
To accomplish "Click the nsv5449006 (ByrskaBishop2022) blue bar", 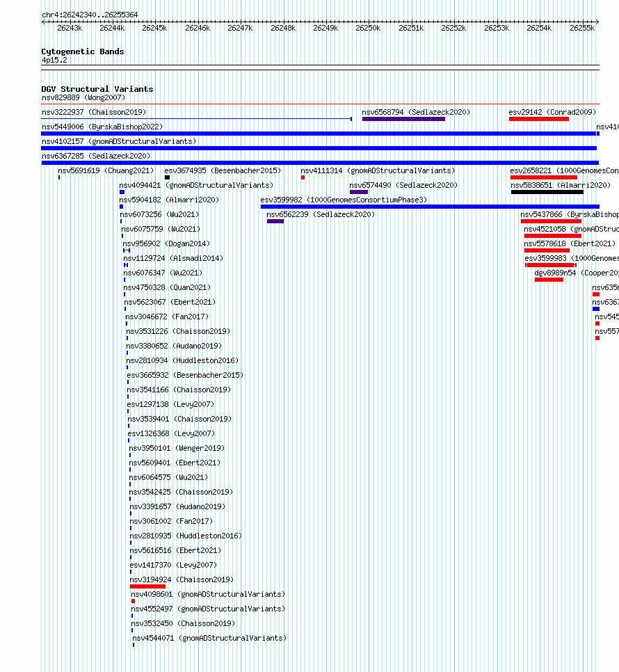I will (319, 134).
